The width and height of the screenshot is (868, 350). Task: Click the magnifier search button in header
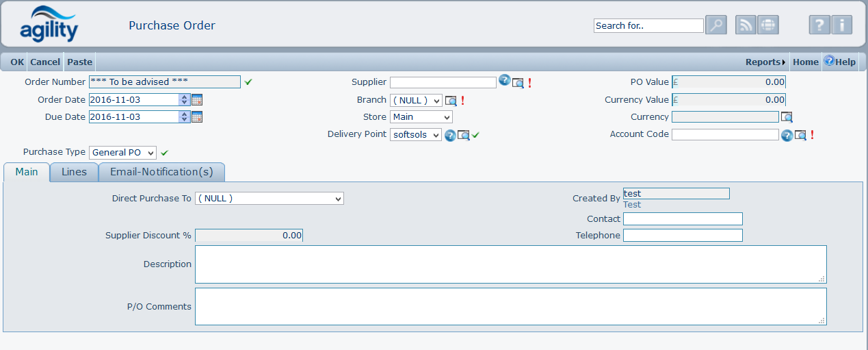click(716, 25)
